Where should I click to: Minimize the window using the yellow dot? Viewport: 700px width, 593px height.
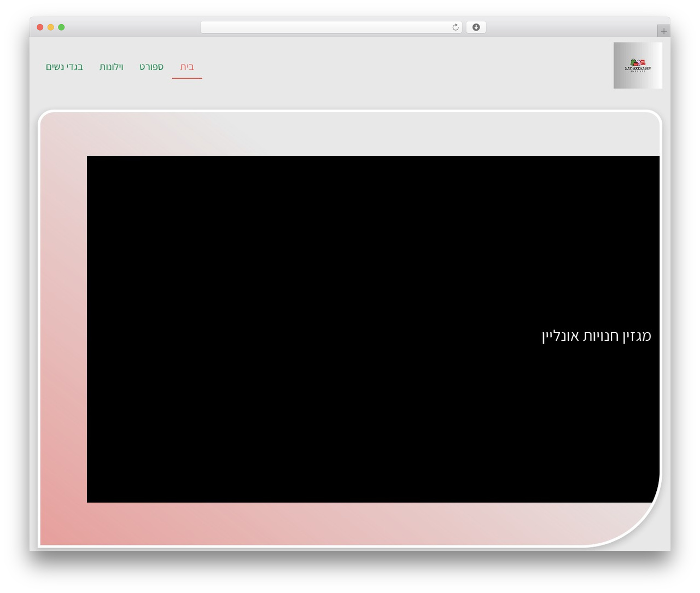51,27
